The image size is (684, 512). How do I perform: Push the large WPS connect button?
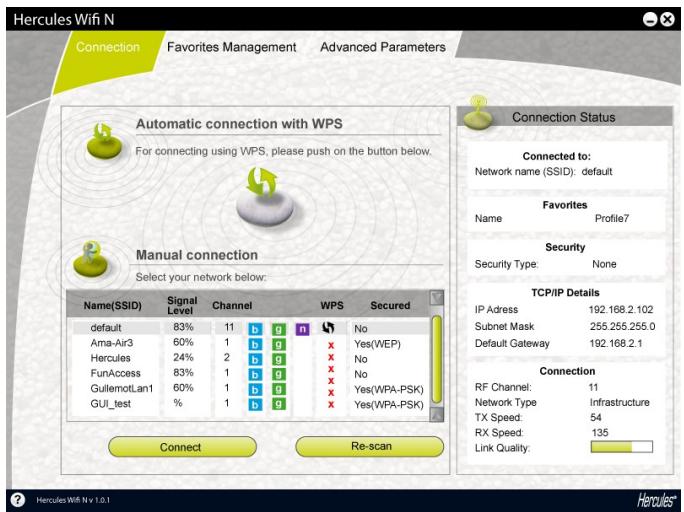point(265,196)
